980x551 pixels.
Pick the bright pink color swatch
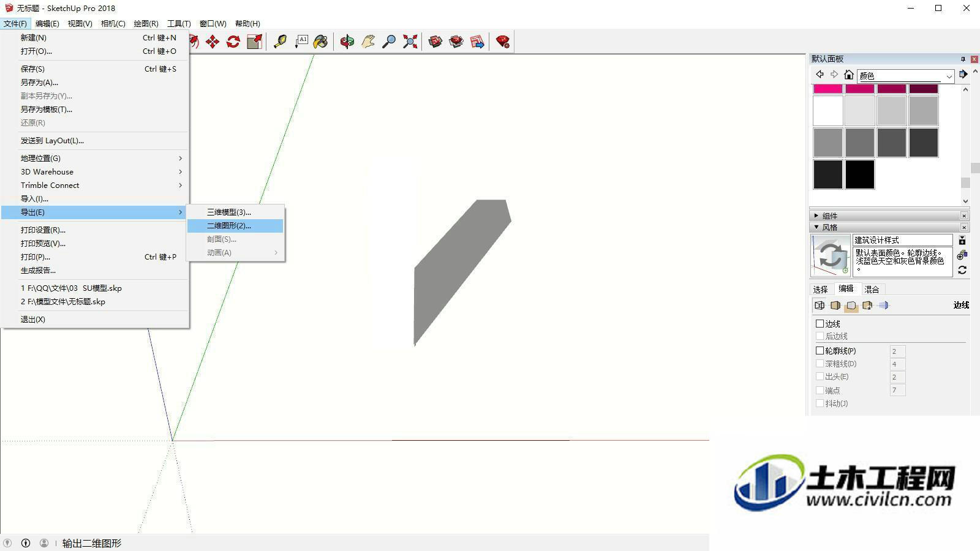tap(828, 89)
